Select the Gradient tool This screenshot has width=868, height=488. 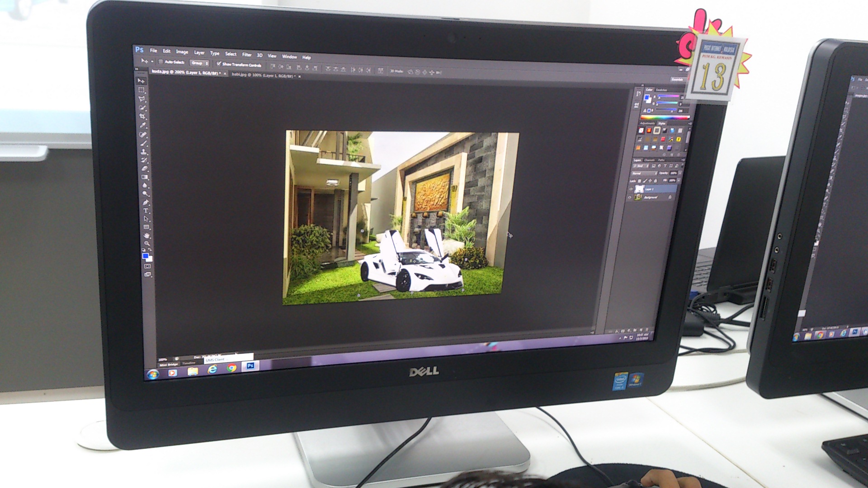(145, 177)
